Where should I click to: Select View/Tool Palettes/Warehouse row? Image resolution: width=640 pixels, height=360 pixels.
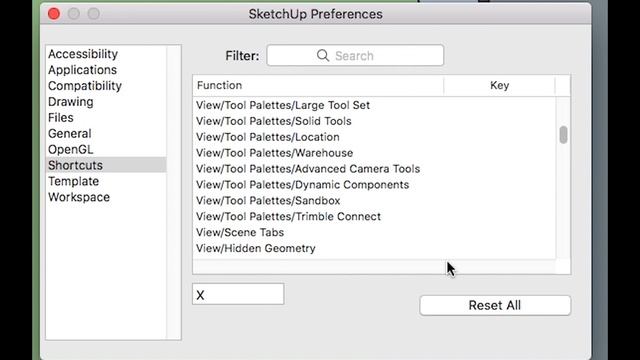374,153
